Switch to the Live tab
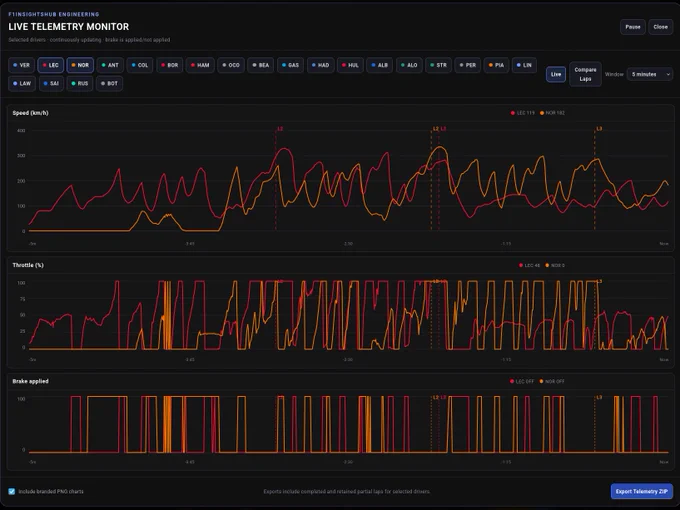The height and width of the screenshot is (510, 680). 556,74
